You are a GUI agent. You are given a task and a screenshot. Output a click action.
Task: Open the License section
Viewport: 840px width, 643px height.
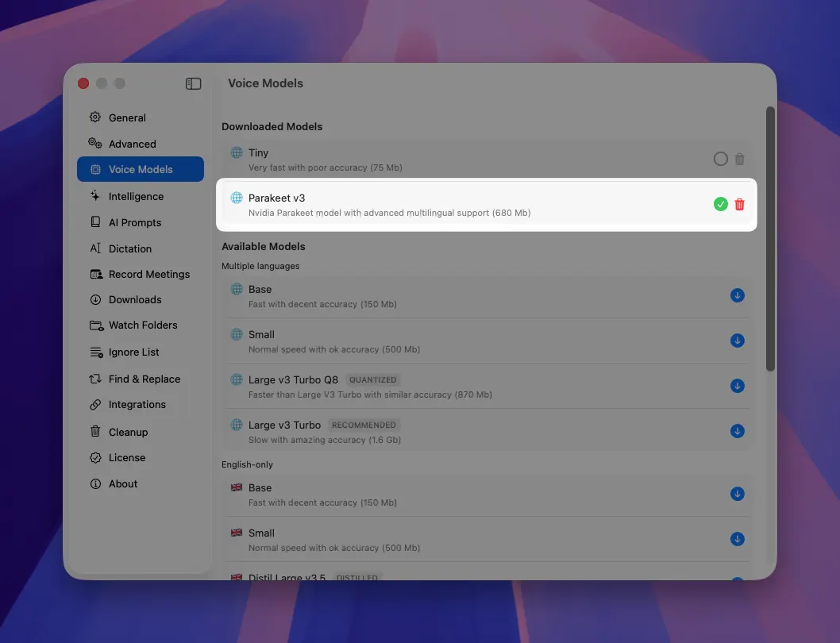pyautogui.click(x=141, y=457)
